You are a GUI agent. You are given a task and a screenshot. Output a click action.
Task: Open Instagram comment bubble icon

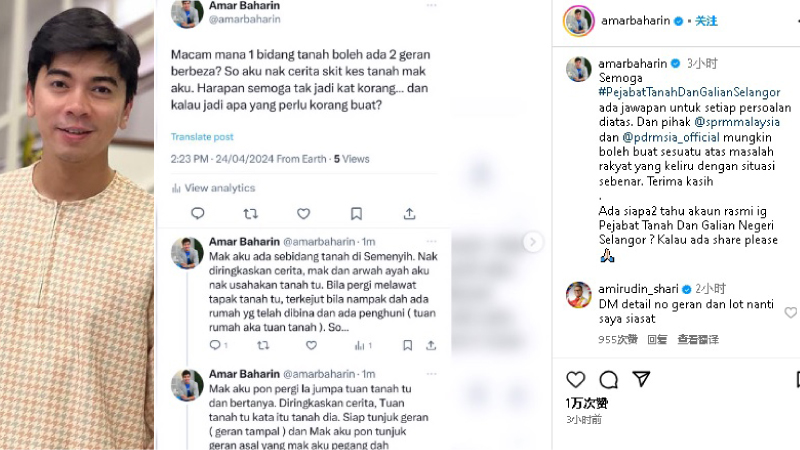click(x=609, y=379)
